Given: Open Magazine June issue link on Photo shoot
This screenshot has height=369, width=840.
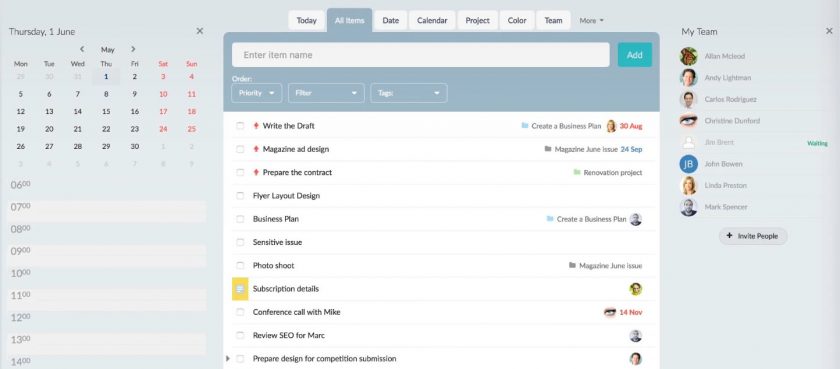Looking at the screenshot, I should (x=611, y=266).
